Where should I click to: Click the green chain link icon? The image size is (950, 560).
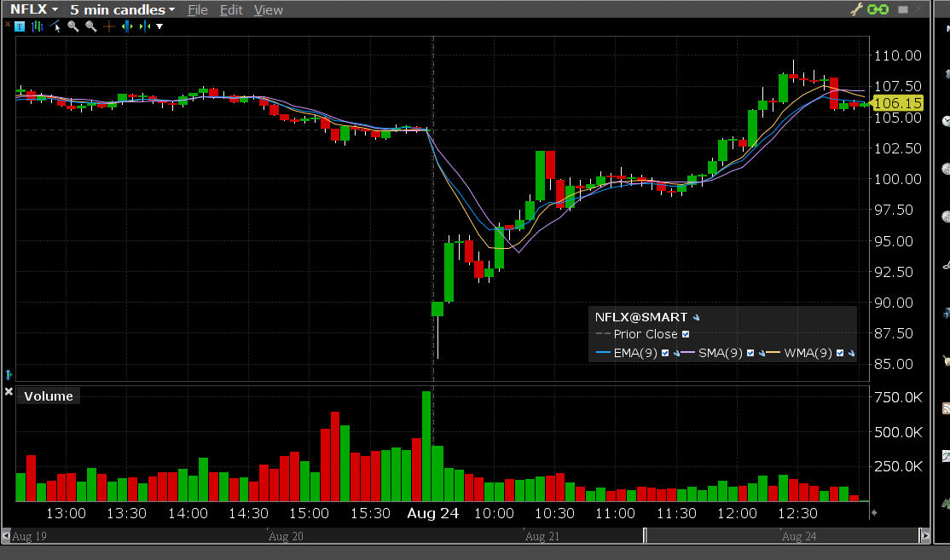878,9
